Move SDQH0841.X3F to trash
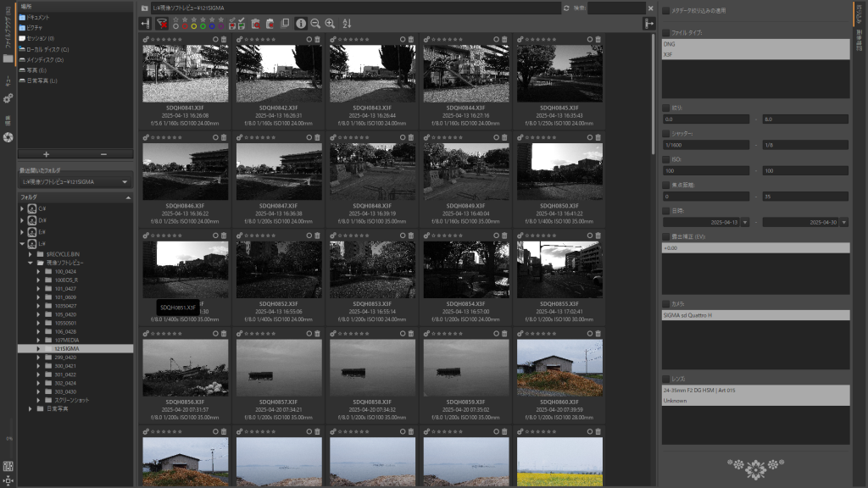 224,39
